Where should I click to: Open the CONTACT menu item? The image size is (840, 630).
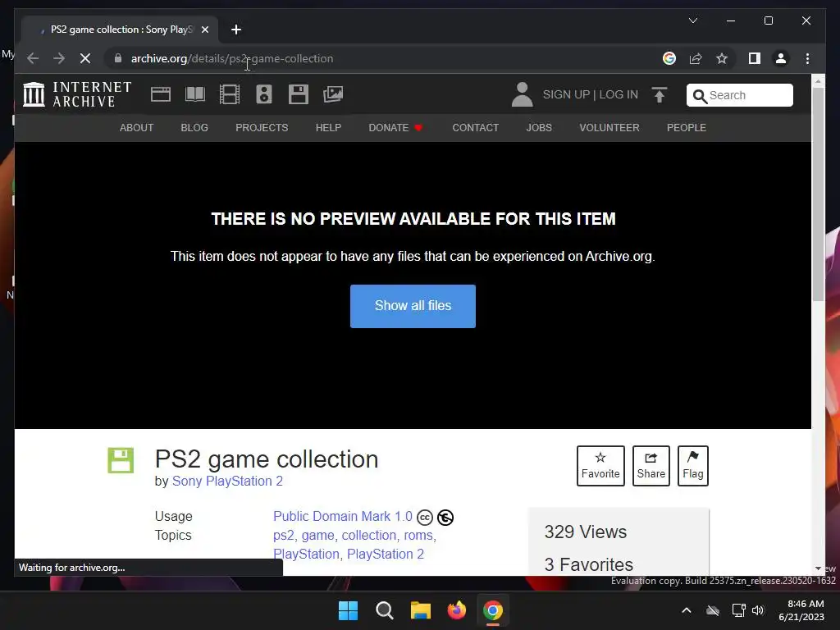click(475, 128)
